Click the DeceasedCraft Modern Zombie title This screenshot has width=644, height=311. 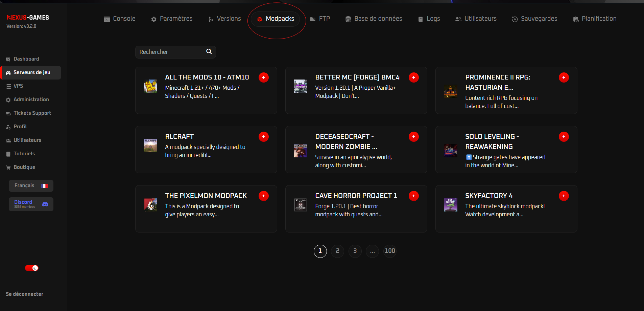click(346, 141)
